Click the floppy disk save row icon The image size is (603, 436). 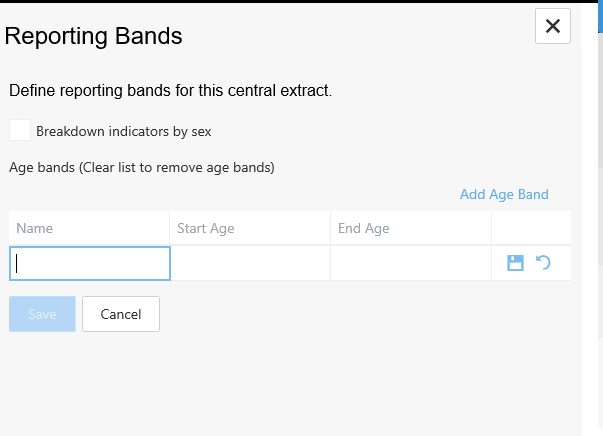[516, 263]
